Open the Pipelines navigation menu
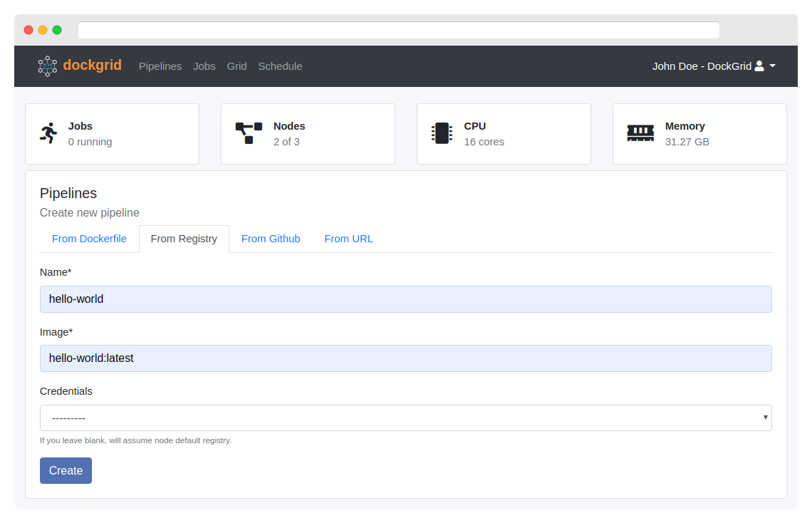This screenshot has width=812, height=523. (160, 66)
